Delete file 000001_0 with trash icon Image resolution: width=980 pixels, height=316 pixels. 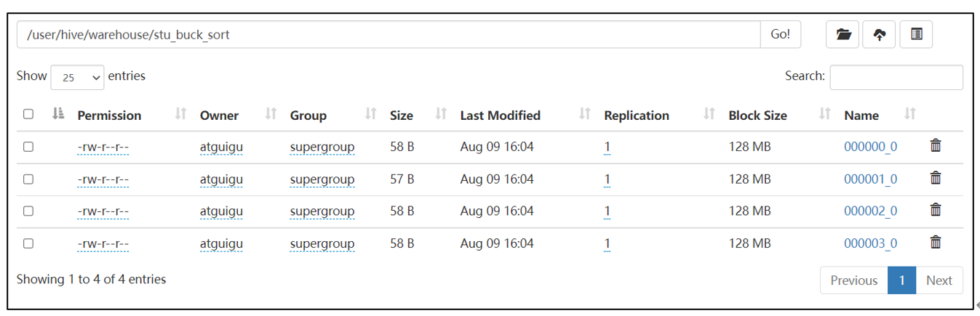tap(936, 179)
